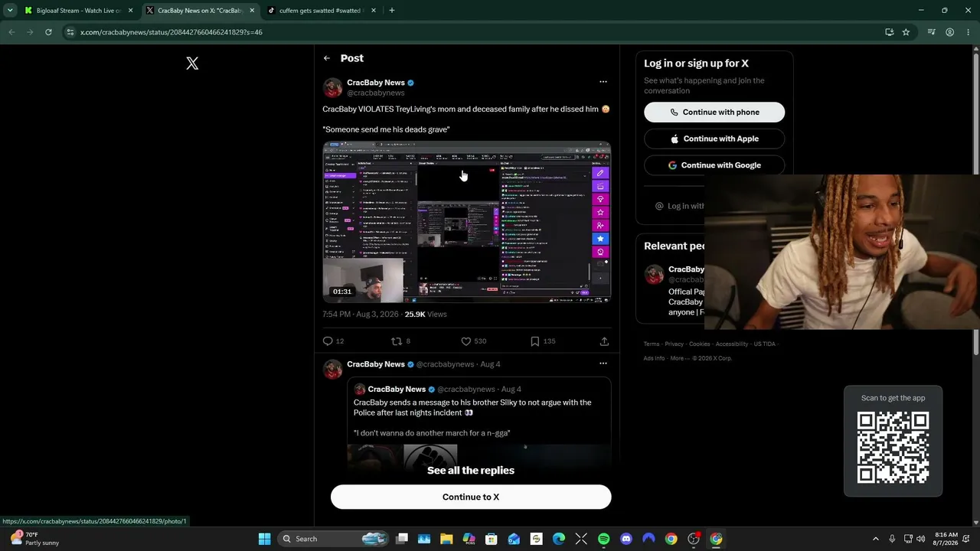Click the reply icon with 12 replies

point(328,341)
